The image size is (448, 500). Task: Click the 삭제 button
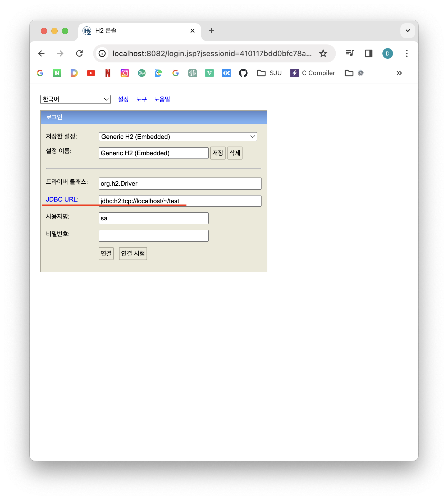coord(235,153)
